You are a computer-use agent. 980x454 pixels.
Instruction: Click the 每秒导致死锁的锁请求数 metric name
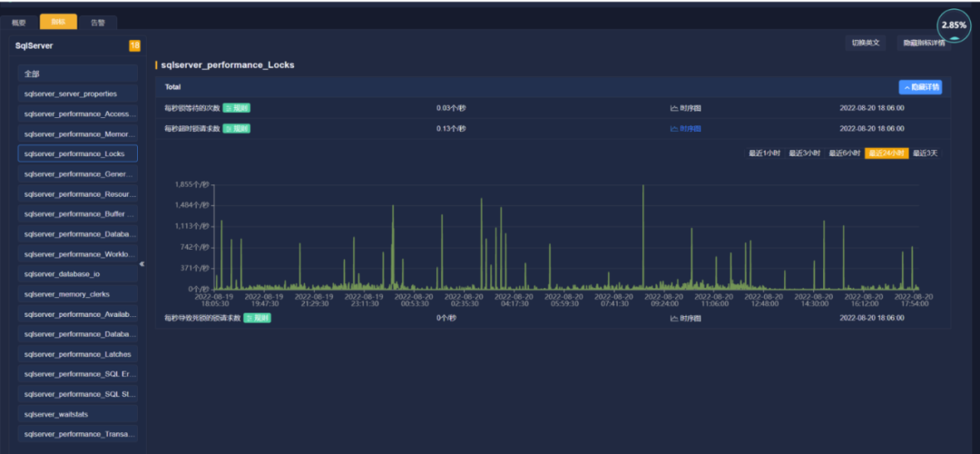(x=202, y=319)
